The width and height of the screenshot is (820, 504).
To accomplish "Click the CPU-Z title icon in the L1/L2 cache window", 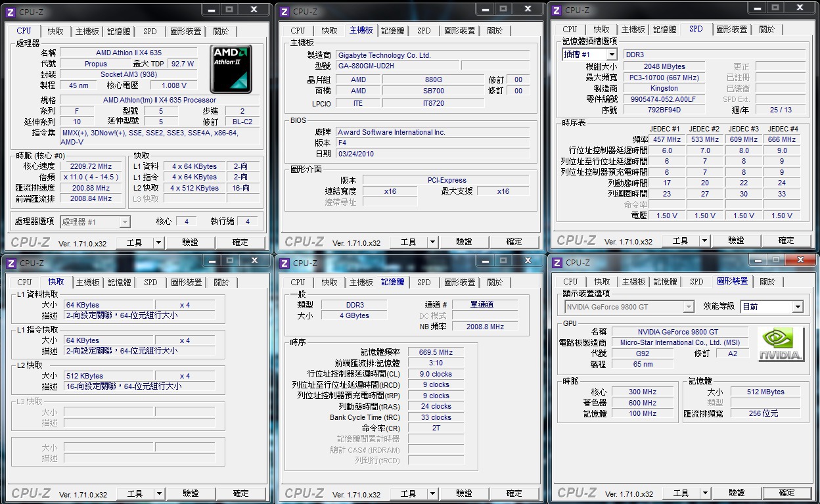I will 10,263.
